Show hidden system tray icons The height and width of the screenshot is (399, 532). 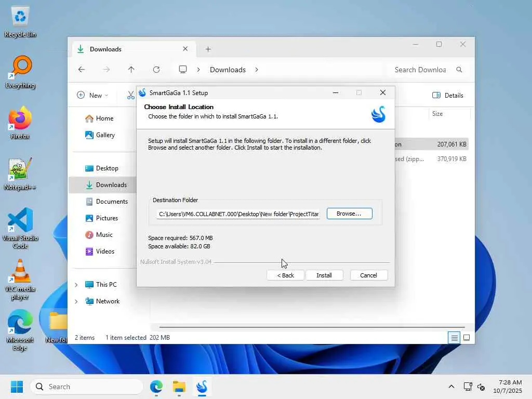click(x=451, y=387)
